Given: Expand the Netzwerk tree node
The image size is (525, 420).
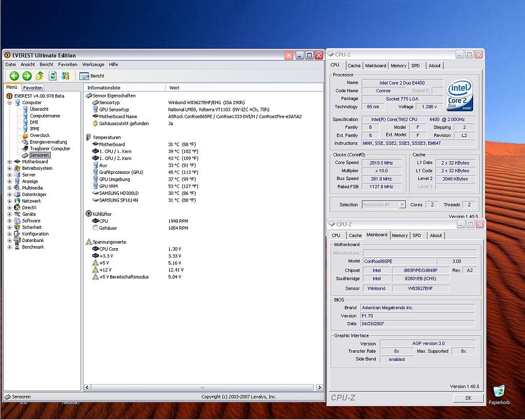Looking at the screenshot, I should (10, 202).
